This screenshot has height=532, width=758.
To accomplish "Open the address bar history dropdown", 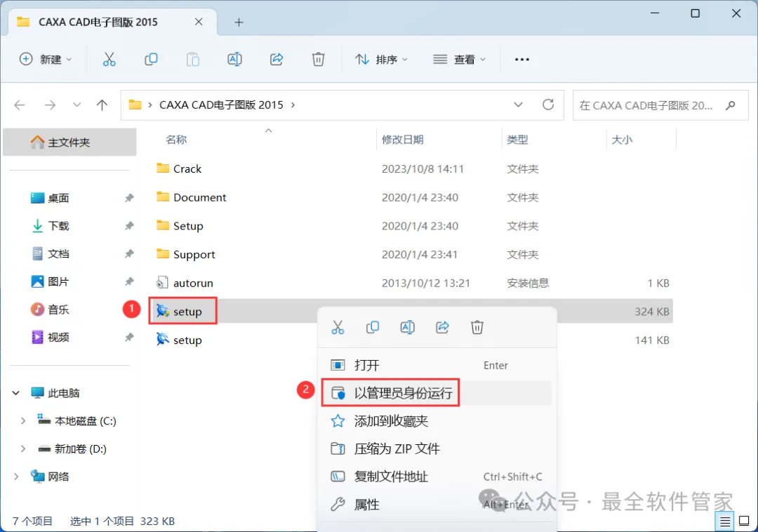I will click(x=518, y=105).
